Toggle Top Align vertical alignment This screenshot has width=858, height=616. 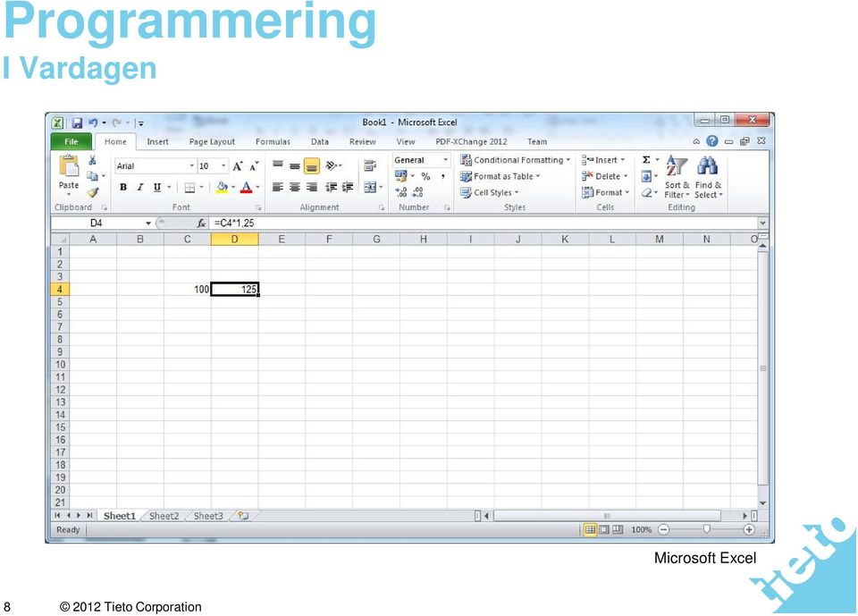[x=277, y=165]
